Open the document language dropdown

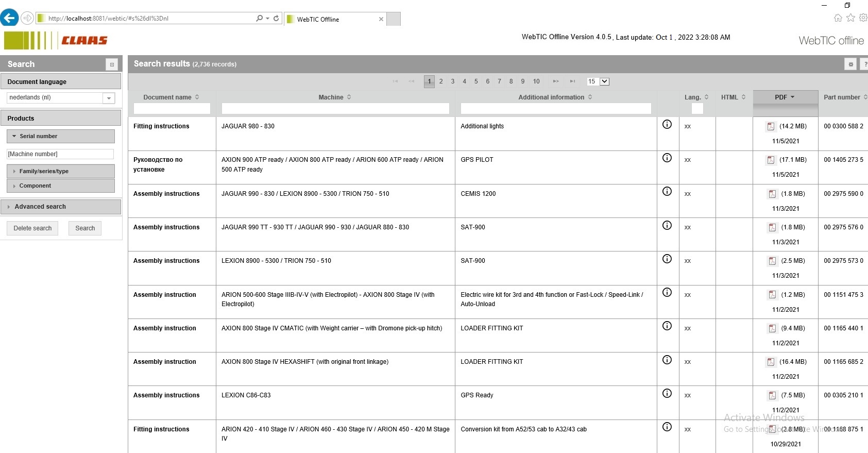(x=109, y=98)
